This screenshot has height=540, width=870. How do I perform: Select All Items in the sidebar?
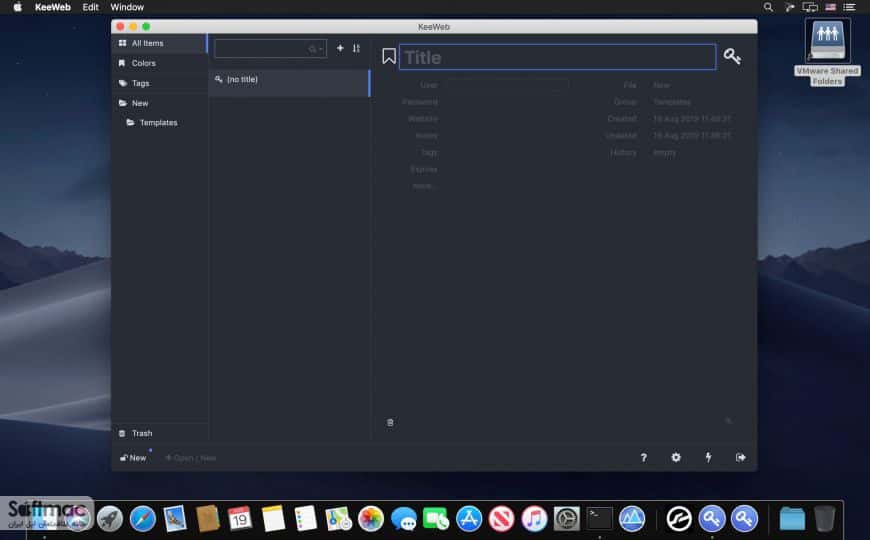(x=159, y=43)
